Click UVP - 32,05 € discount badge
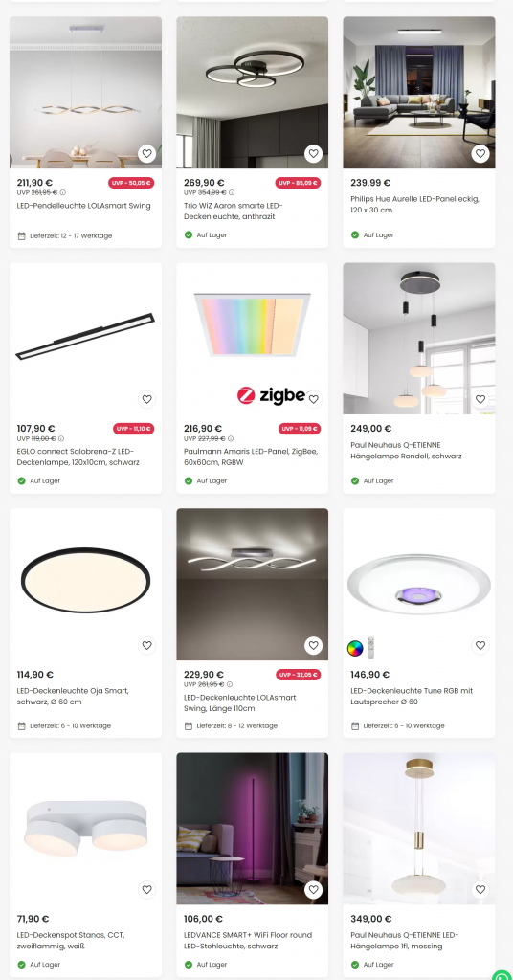The image size is (513, 980). (298, 675)
